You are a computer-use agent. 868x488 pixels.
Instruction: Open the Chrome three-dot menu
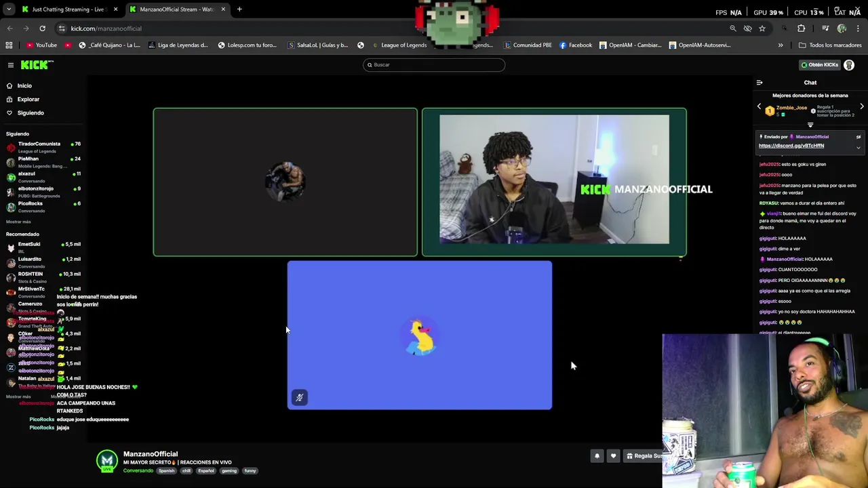tap(859, 28)
